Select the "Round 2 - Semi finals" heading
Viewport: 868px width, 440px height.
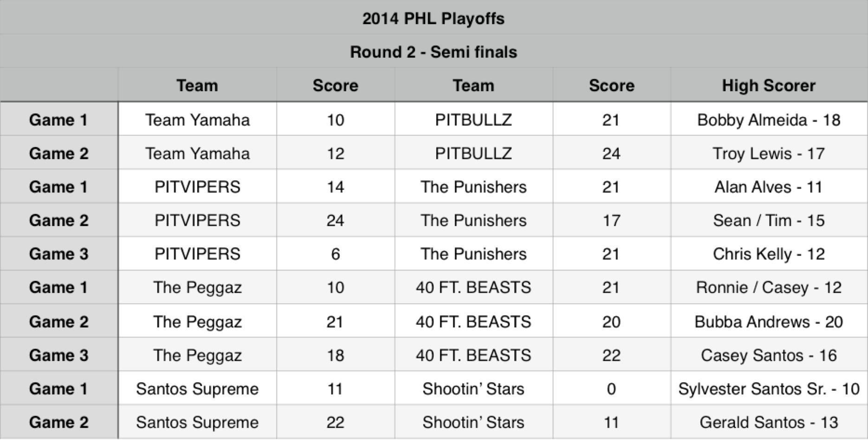pyautogui.click(x=433, y=52)
